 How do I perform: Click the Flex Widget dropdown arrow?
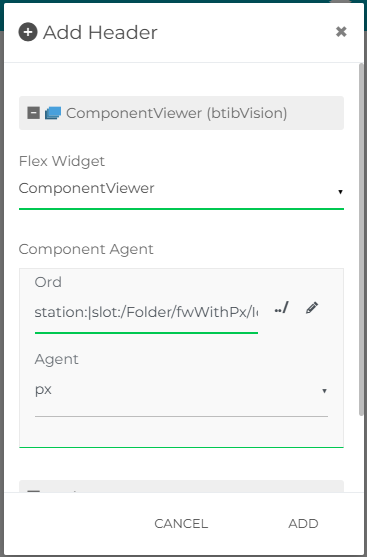[340, 192]
